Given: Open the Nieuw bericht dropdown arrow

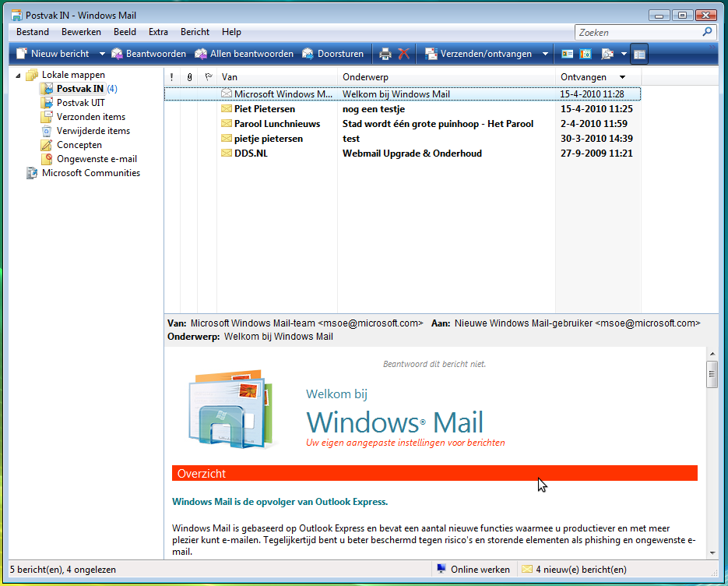Looking at the screenshot, I should 102,54.
